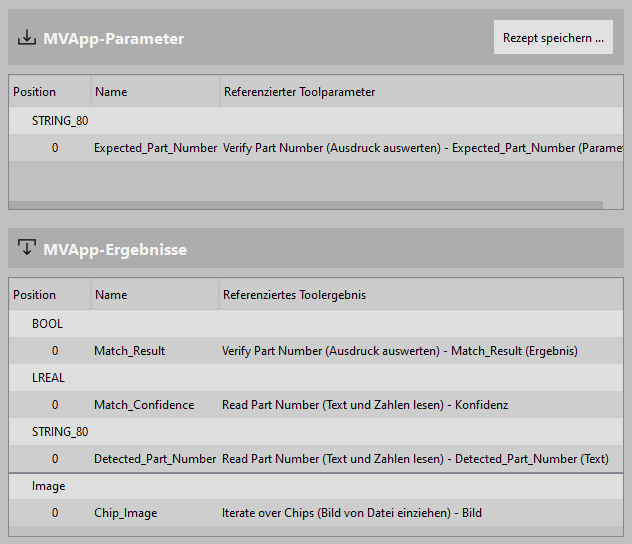Click the Position column header in parameters table
Image resolution: width=632 pixels, height=544 pixels.
tap(35, 92)
